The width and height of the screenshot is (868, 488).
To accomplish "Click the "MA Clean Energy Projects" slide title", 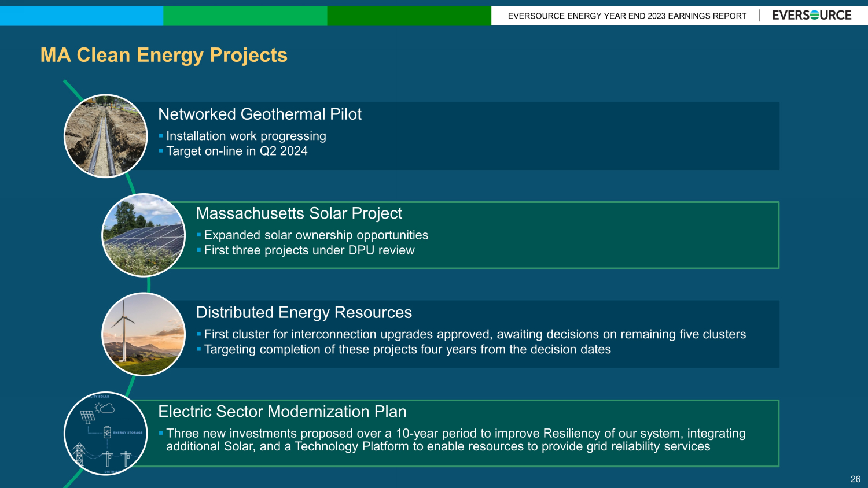I will (x=164, y=55).
